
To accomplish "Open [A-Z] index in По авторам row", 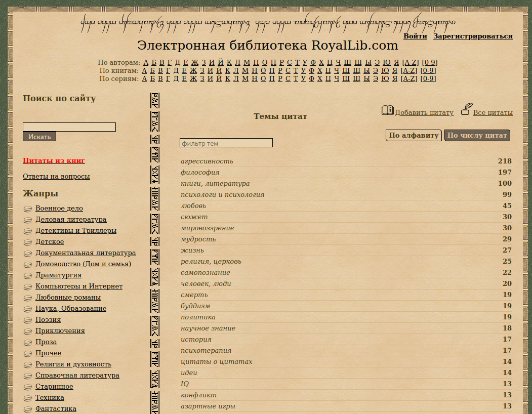I will (x=410, y=63).
